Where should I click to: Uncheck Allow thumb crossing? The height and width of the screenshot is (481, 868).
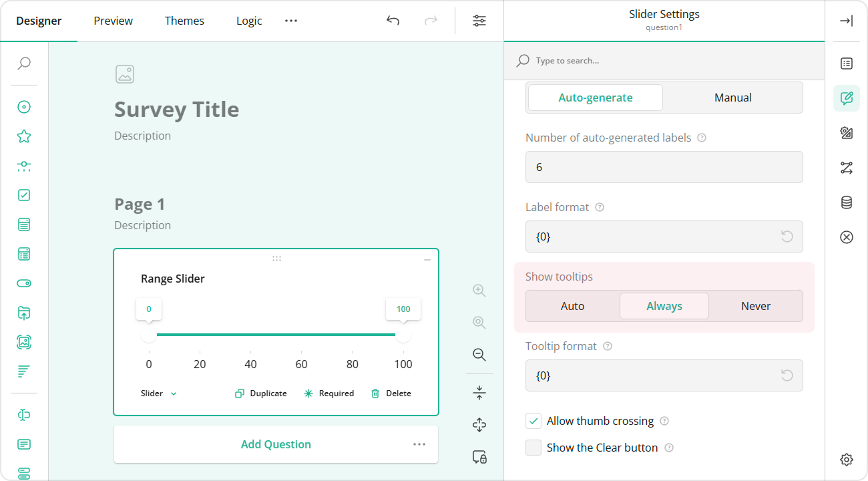tap(533, 421)
